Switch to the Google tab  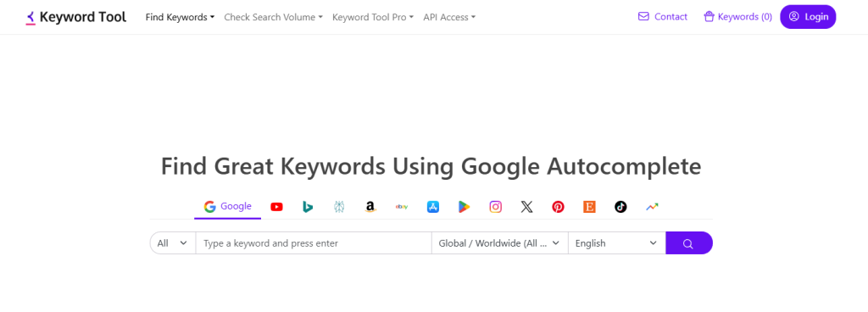[x=227, y=206]
